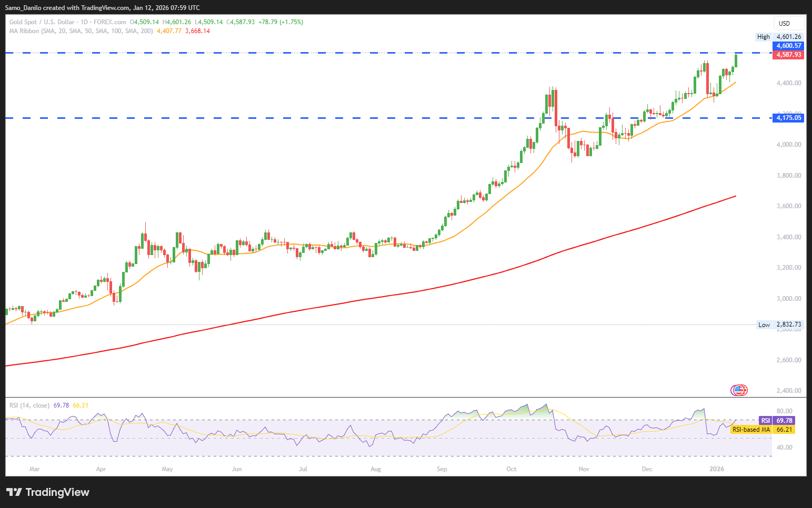812x508 pixels.
Task: Select the MA Ribbon indicator legend
Action: (81, 31)
